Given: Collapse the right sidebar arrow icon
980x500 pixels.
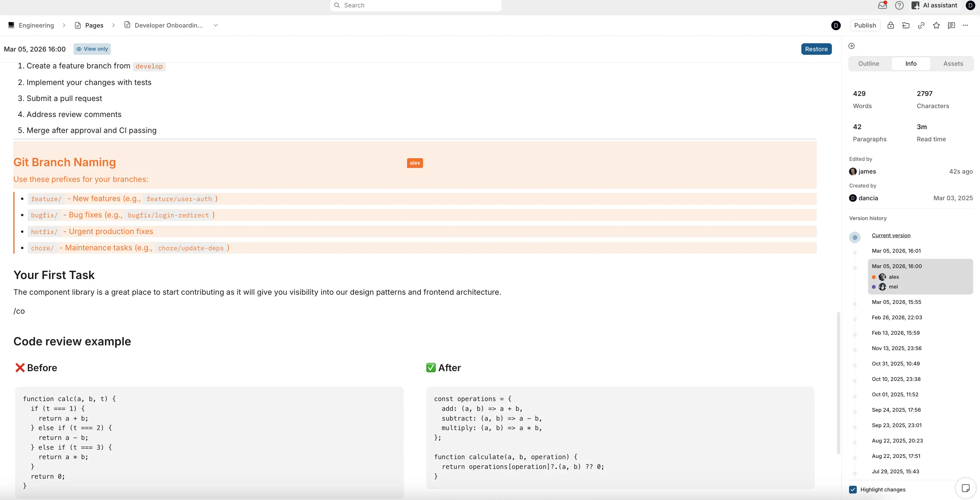Looking at the screenshot, I should tap(852, 46).
